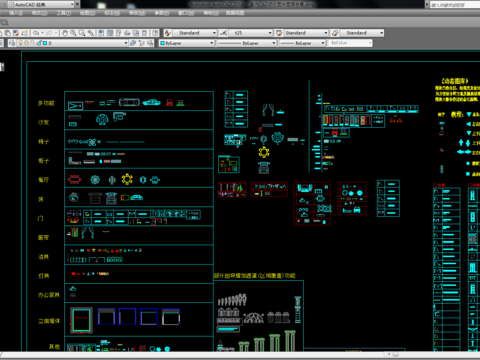Viewport: 480px width, 360px height.
Task: Open the Layer Properties Manager icon
Action: 12,43
